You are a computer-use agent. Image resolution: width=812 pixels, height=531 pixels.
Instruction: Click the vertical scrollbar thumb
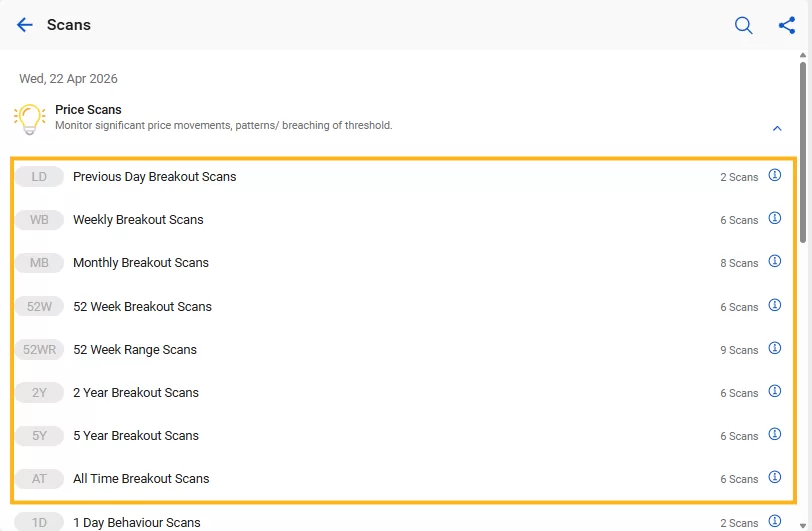coord(803,150)
